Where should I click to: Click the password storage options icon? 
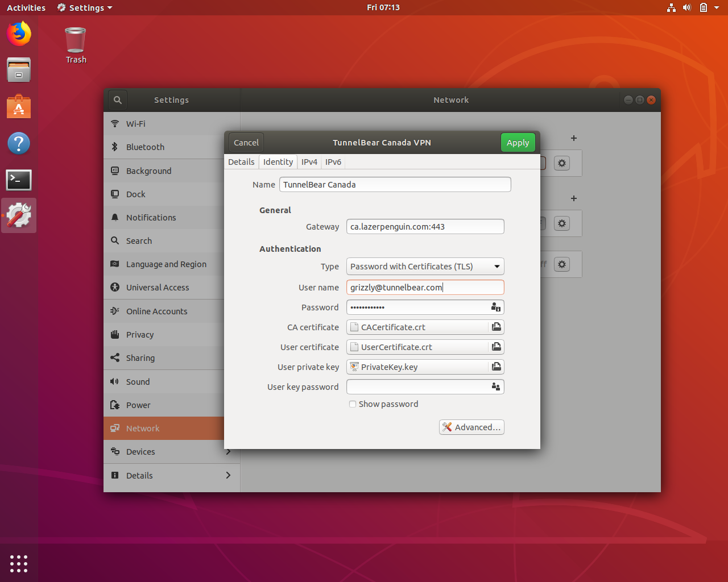pos(496,307)
